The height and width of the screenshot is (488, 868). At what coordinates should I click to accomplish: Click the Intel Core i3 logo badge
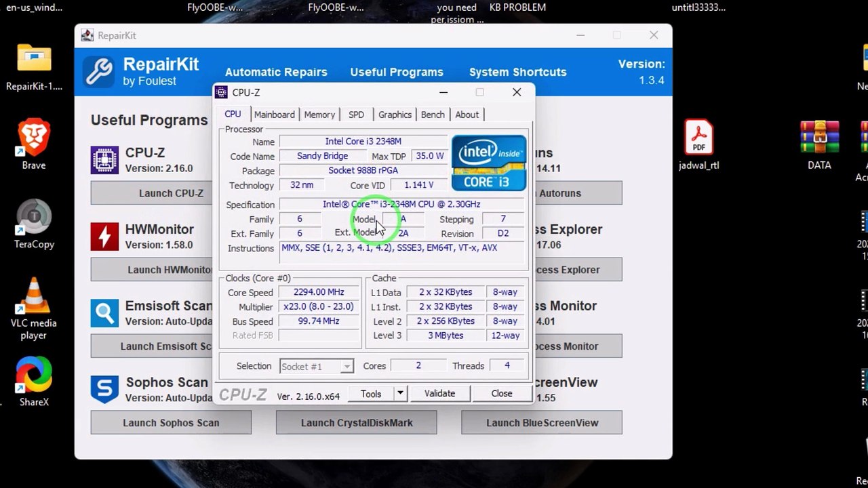489,163
